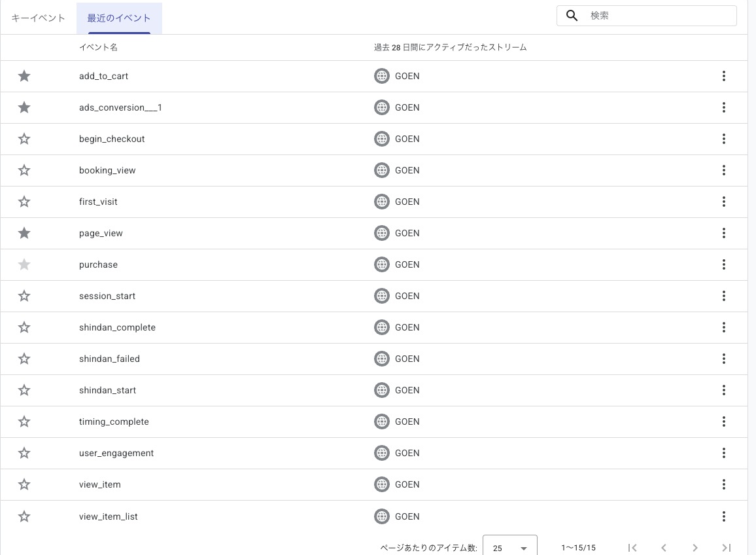Click the add_to_cart event name
756x555 pixels.
pos(104,77)
